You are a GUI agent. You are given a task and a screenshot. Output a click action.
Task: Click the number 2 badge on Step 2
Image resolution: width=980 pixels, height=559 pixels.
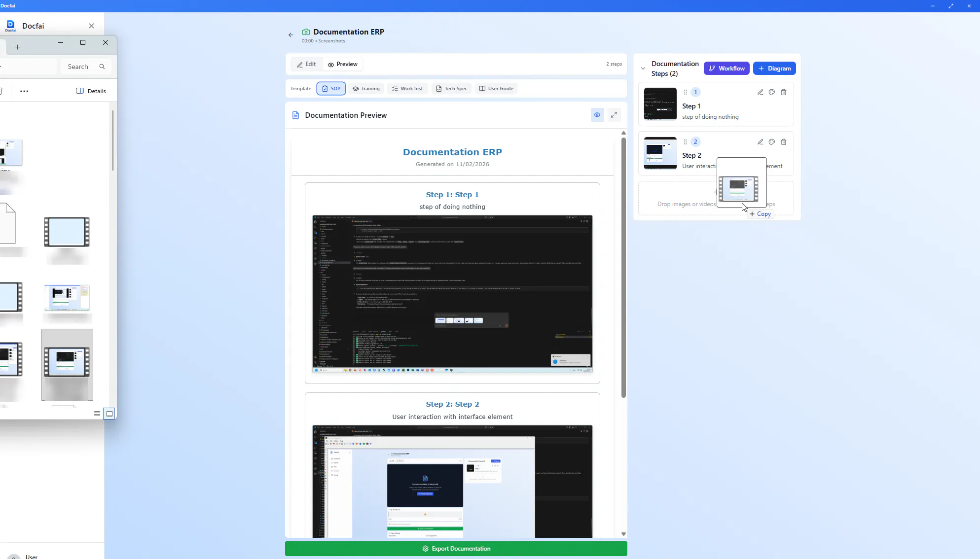coord(695,142)
